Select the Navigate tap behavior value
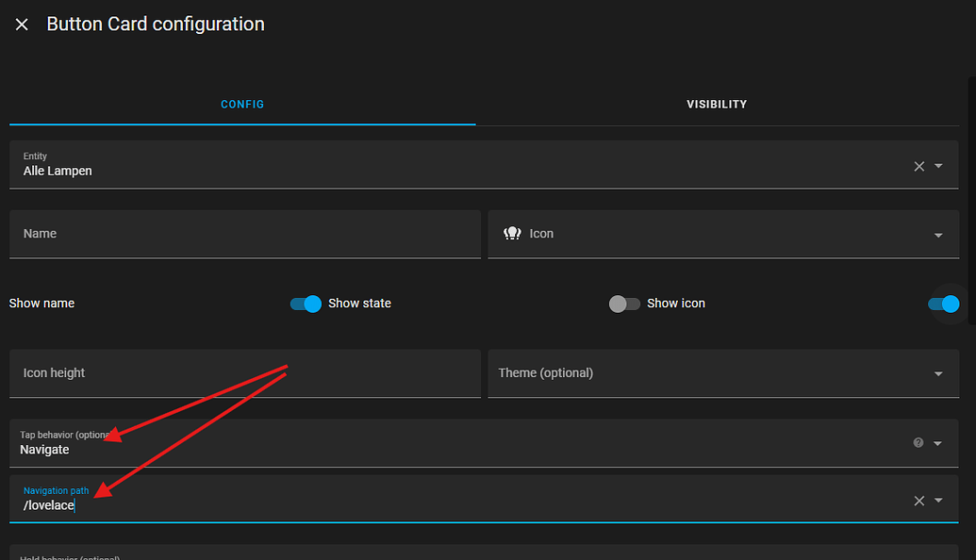The height and width of the screenshot is (560, 976). [x=44, y=450]
